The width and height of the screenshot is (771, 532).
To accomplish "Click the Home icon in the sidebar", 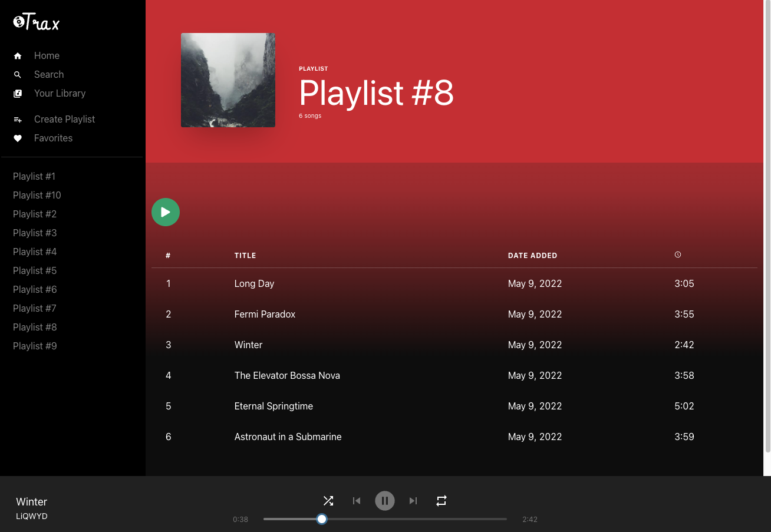I will coord(18,55).
